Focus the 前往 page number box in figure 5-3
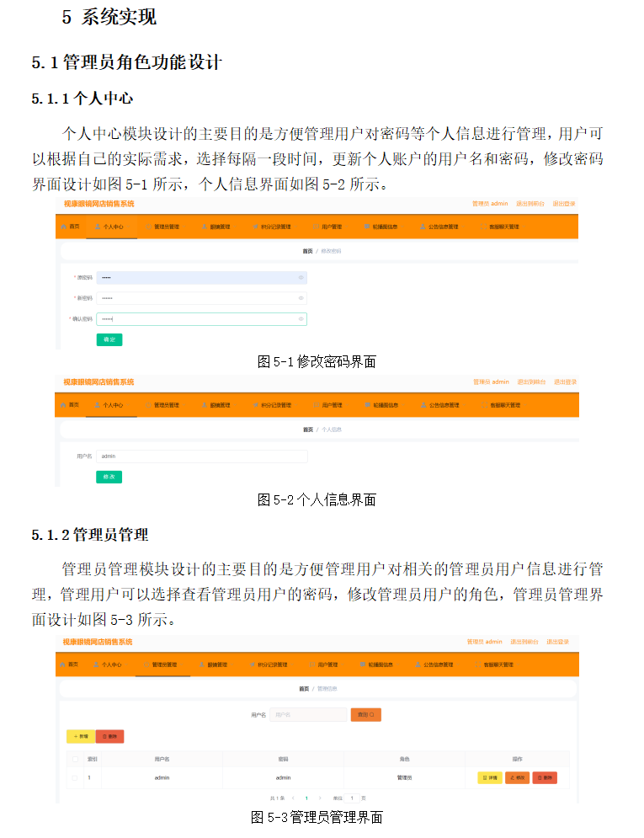Viewport: 644px width, 838px height. click(x=352, y=798)
